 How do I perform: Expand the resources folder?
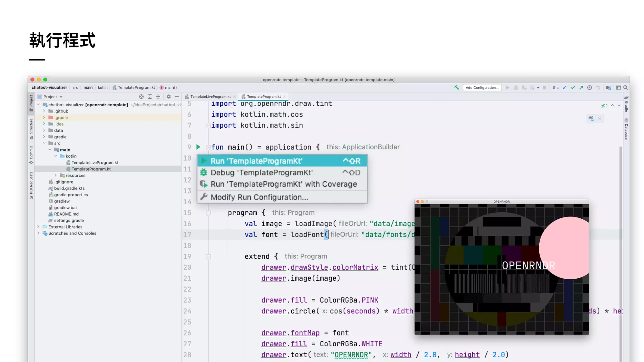click(56, 175)
